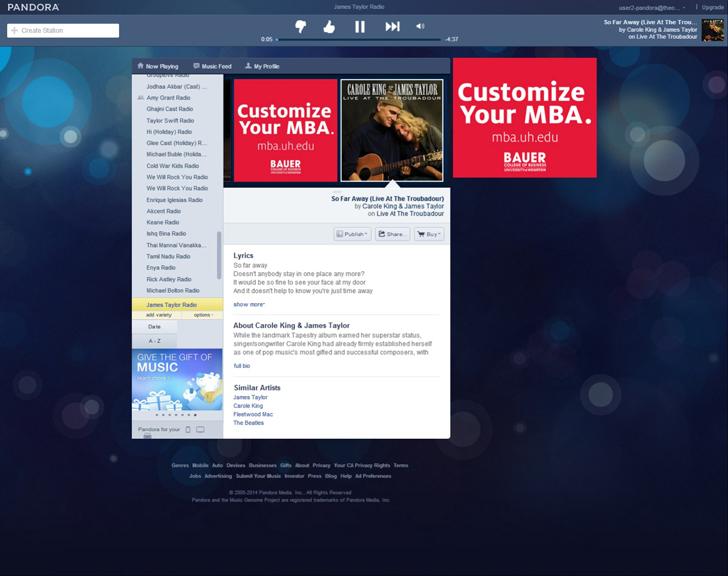
Task: Click the My Profile person icon
Action: pyautogui.click(x=248, y=66)
